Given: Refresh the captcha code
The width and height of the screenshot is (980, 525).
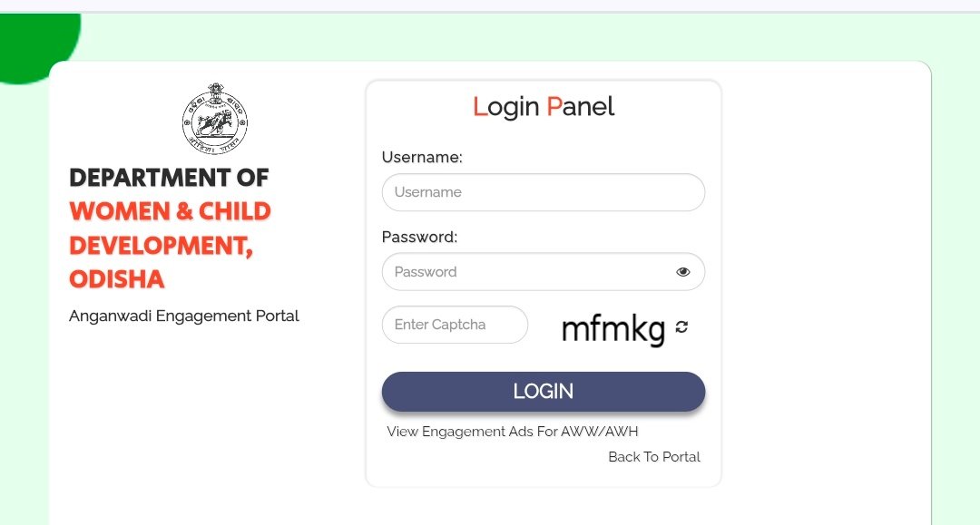Looking at the screenshot, I should pyautogui.click(x=681, y=326).
